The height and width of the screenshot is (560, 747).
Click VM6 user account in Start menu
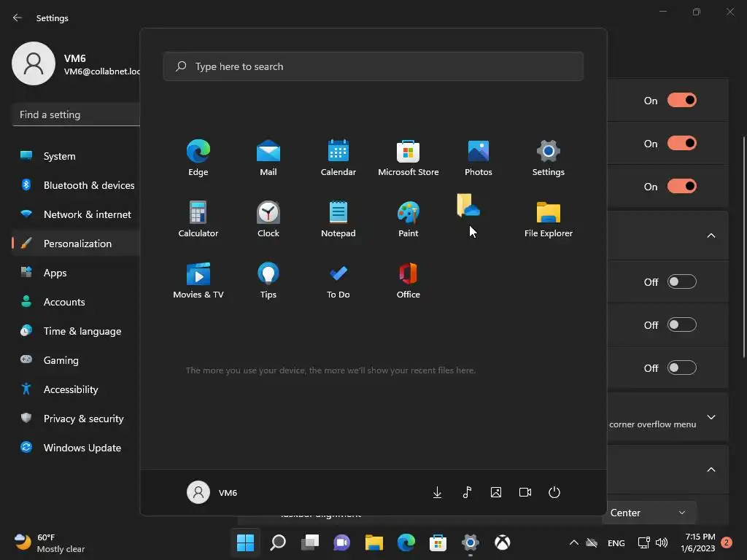click(x=212, y=492)
